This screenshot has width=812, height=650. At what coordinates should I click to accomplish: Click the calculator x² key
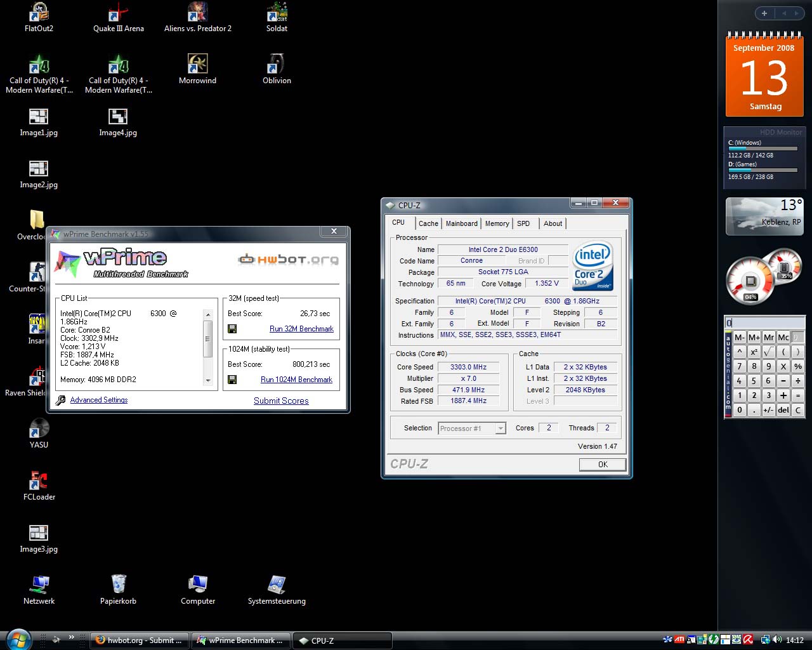point(754,352)
